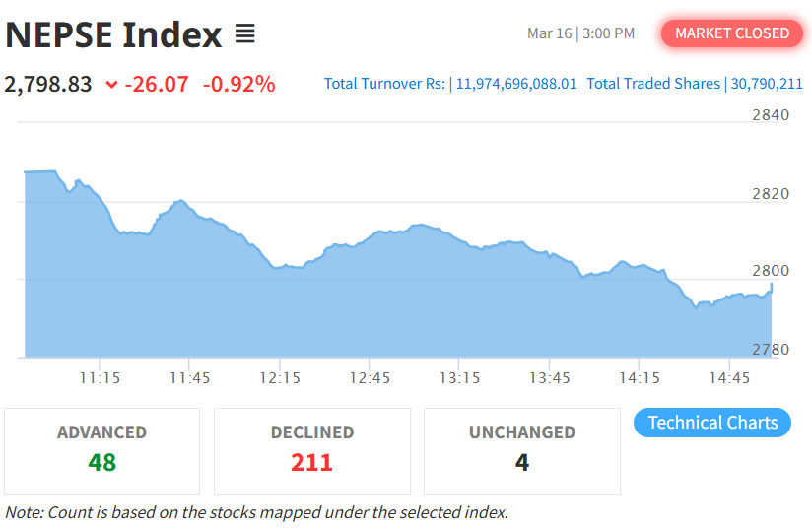Viewport: 812px width, 531px height.
Task: Click the 12:45 time axis label
Action: [370, 378]
